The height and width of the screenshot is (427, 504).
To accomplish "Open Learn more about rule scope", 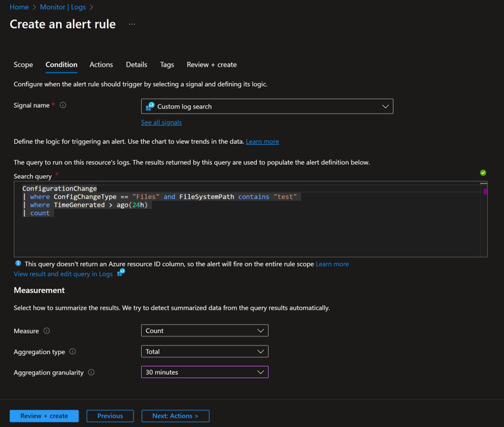I will 332,264.
